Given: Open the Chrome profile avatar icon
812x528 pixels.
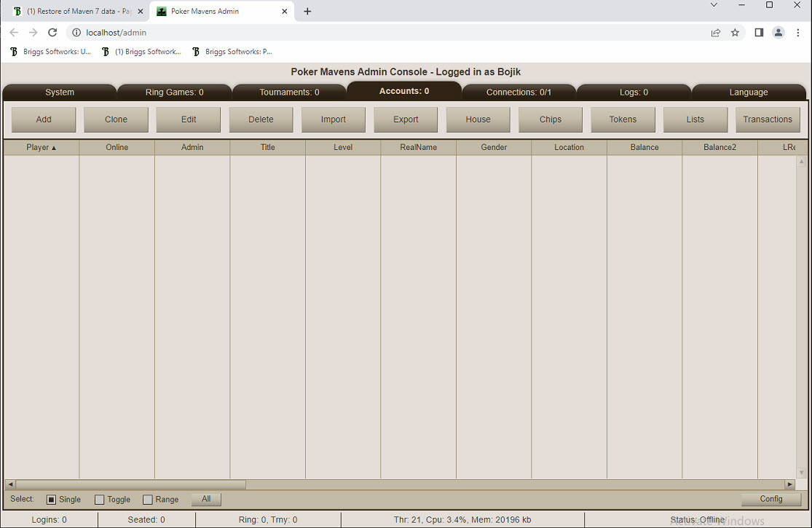Looking at the screenshot, I should point(779,33).
